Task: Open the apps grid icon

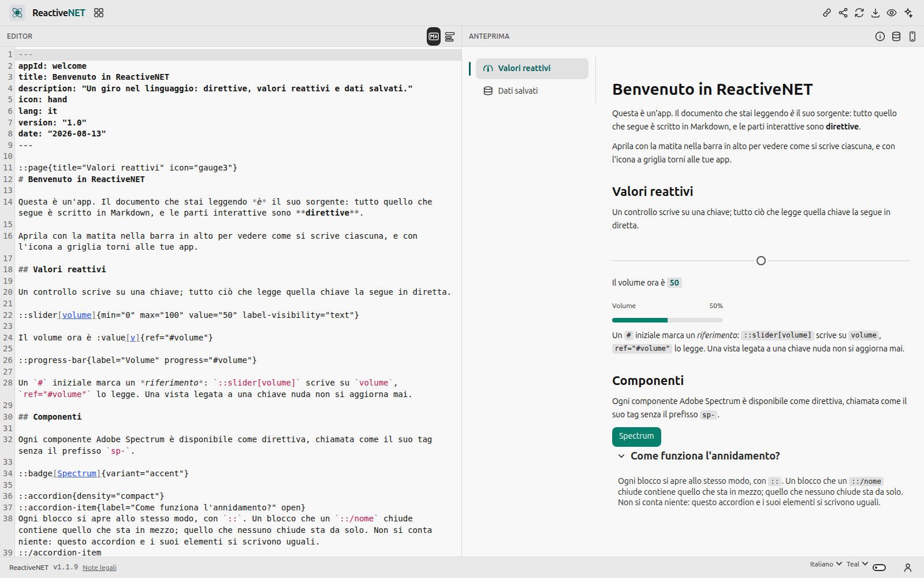Action: (x=99, y=13)
